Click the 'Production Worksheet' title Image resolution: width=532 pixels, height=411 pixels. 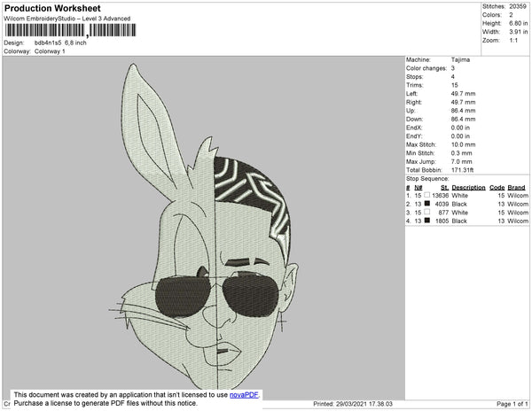[x=52, y=9]
